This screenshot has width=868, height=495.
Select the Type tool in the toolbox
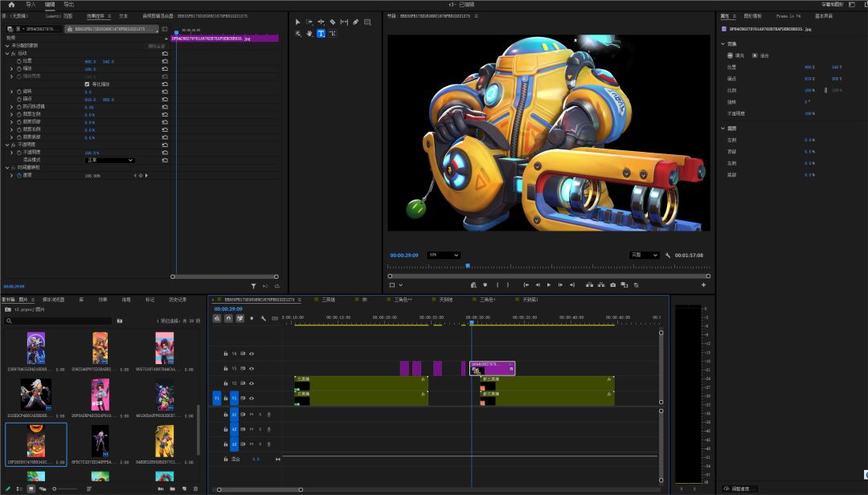pyautogui.click(x=321, y=34)
